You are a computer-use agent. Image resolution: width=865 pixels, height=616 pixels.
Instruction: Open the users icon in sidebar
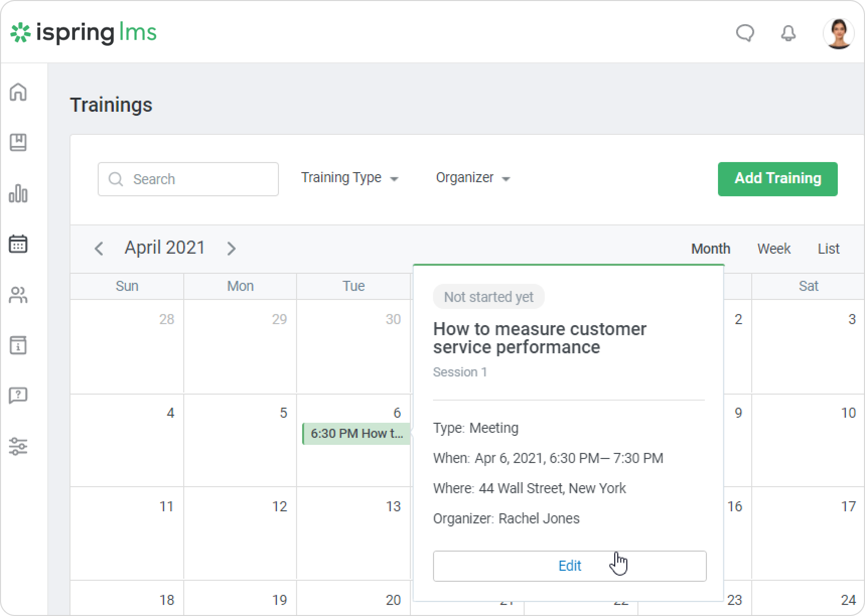pyautogui.click(x=18, y=295)
